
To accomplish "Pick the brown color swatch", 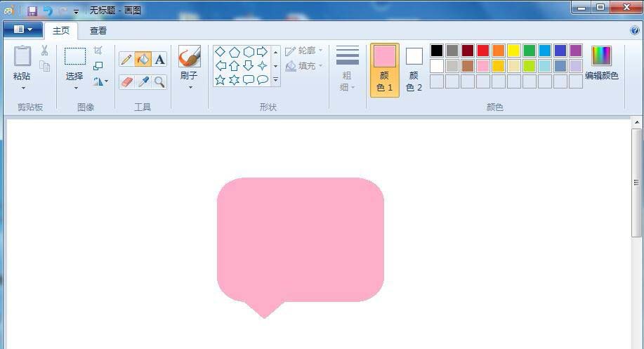I will pyautogui.click(x=468, y=66).
